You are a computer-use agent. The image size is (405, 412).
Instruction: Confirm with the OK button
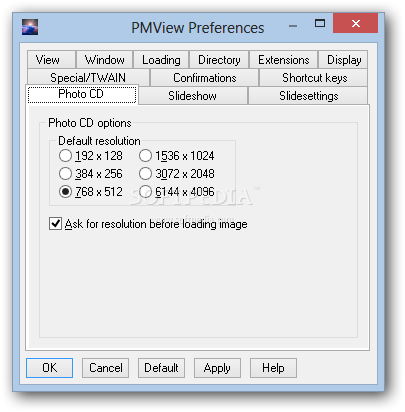pyautogui.click(x=49, y=368)
